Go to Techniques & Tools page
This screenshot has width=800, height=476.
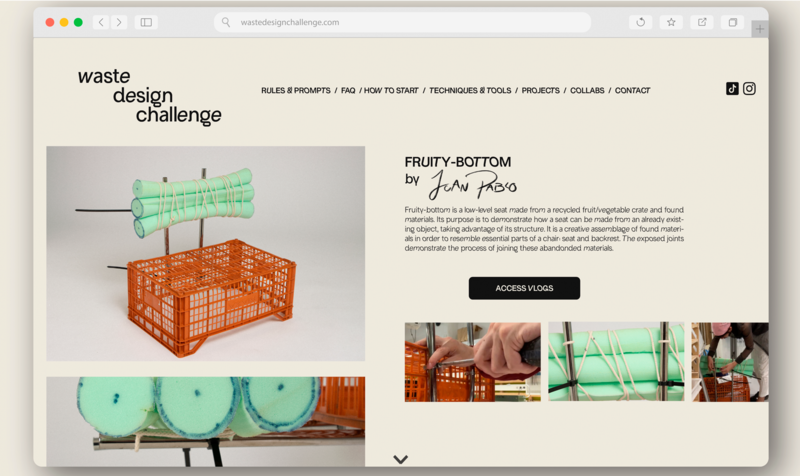click(x=470, y=90)
